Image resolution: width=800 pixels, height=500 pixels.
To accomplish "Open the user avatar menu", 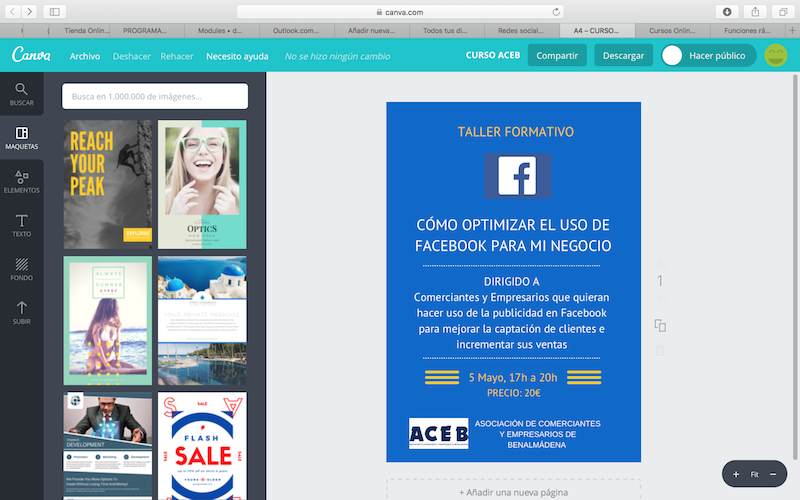I will pos(776,55).
